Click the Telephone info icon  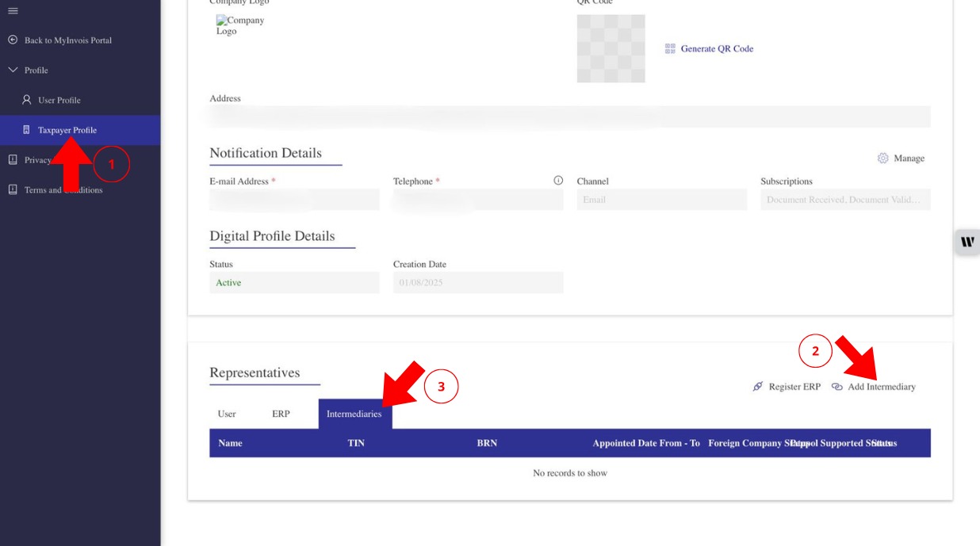(558, 181)
